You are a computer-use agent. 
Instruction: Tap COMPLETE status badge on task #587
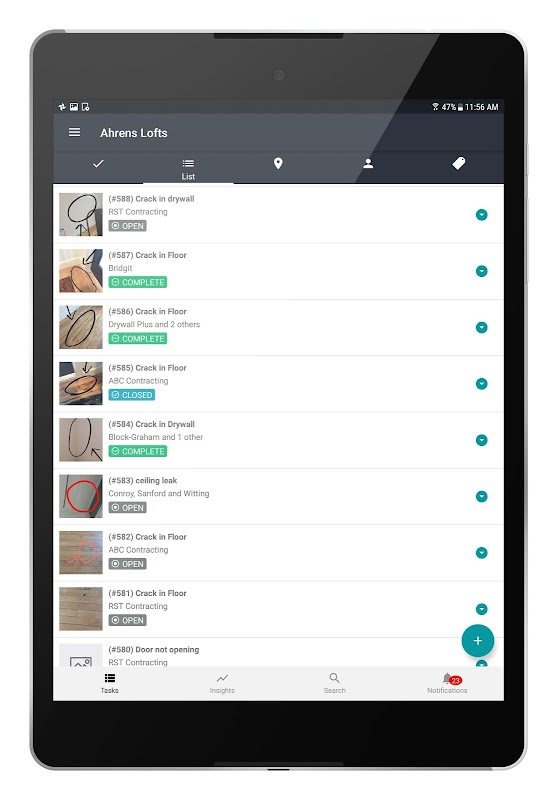[138, 282]
